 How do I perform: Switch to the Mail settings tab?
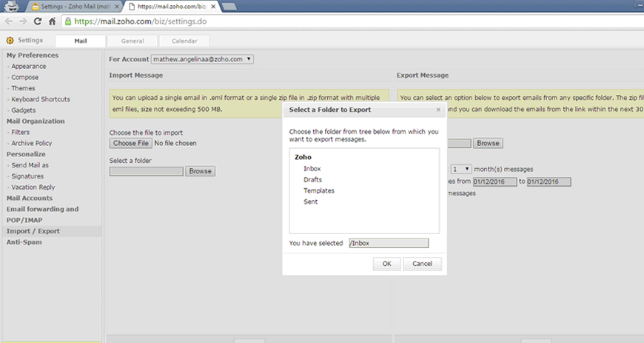click(x=81, y=41)
